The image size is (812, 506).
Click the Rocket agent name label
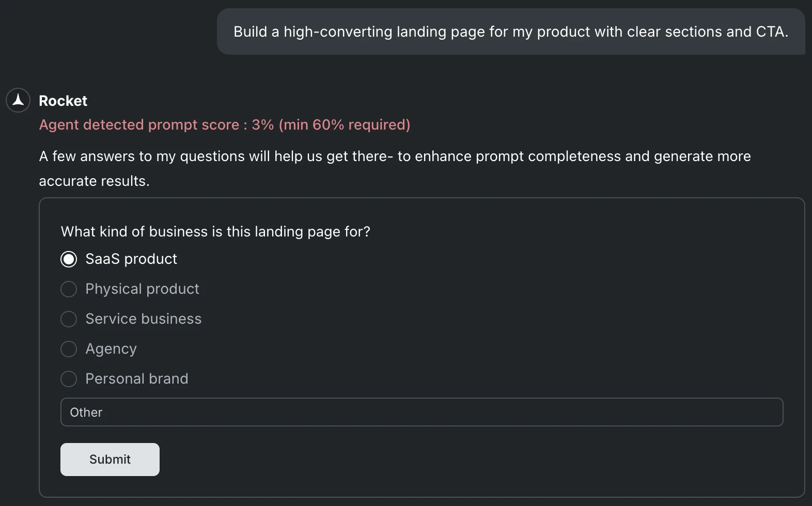click(x=63, y=101)
